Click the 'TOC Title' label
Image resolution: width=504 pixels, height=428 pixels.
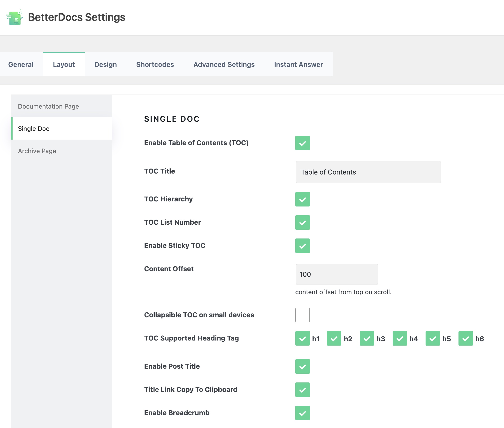coord(160,171)
